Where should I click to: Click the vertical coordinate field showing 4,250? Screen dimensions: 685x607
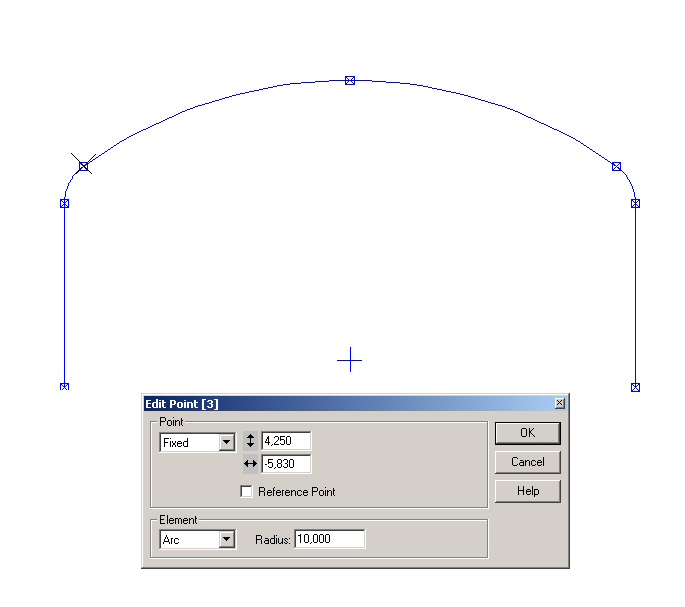point(286,441)
